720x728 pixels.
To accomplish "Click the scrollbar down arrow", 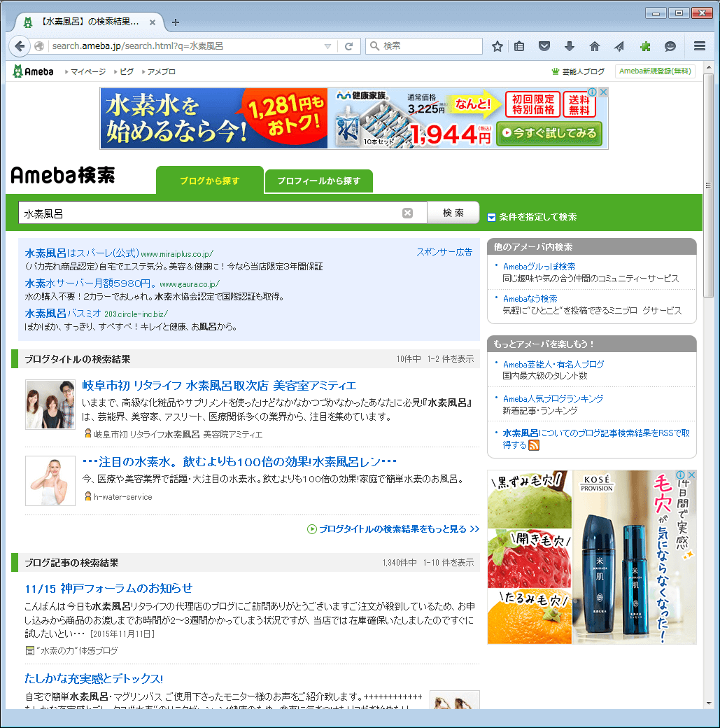I will (708, 703).
